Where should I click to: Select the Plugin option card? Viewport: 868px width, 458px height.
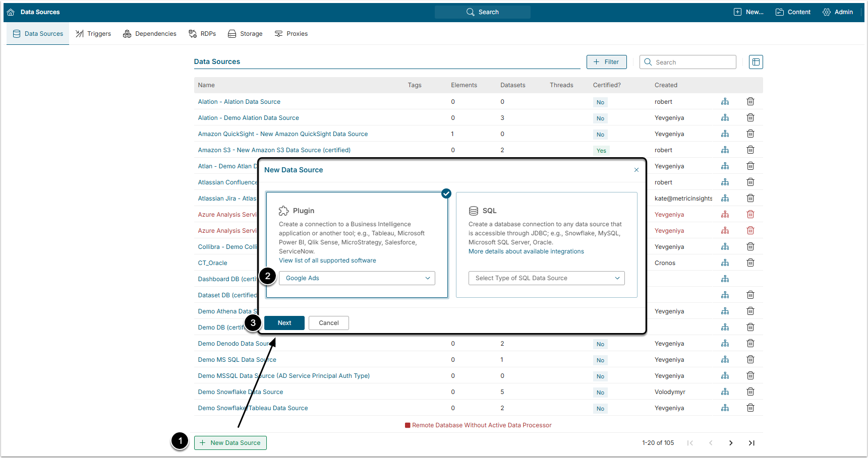(x=357, y=245)
